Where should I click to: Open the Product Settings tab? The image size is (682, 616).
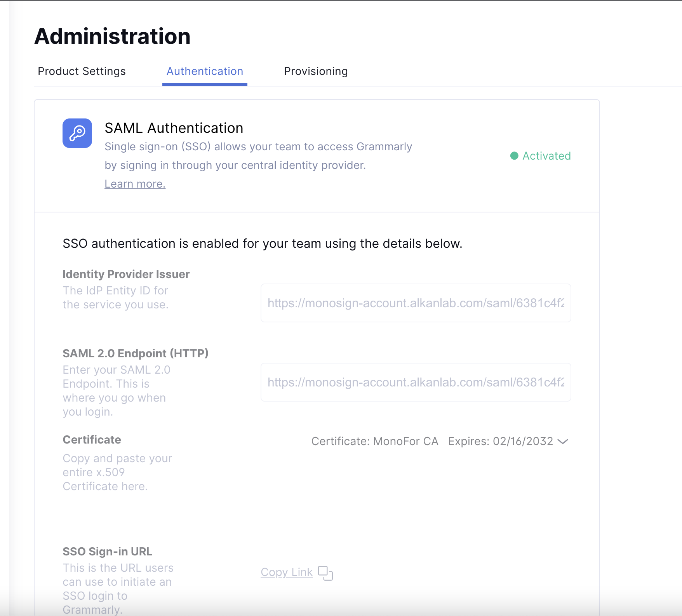tap(82, 71)
